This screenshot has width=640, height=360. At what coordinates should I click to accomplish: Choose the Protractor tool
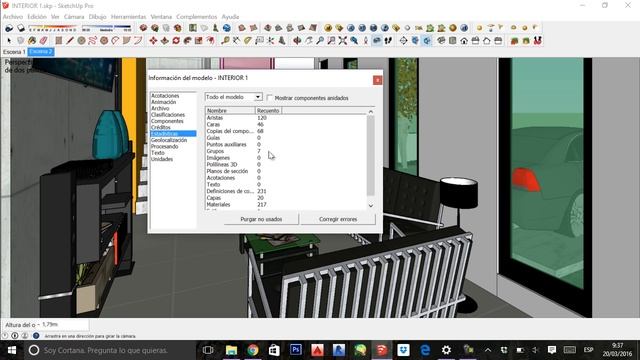[248, 40]
